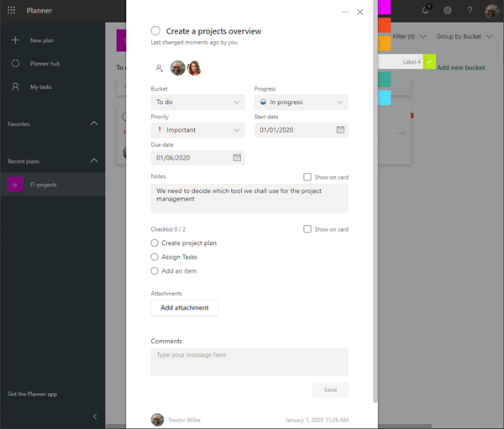Screen dimensions: 504x429
Task: Open the app launcher waffle icon
Action: (11, 10)
